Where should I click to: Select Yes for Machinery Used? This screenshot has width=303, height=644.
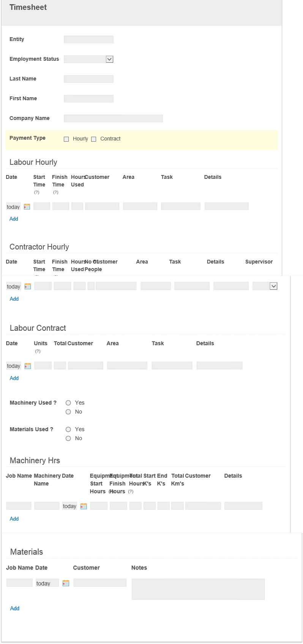[68, 403]
